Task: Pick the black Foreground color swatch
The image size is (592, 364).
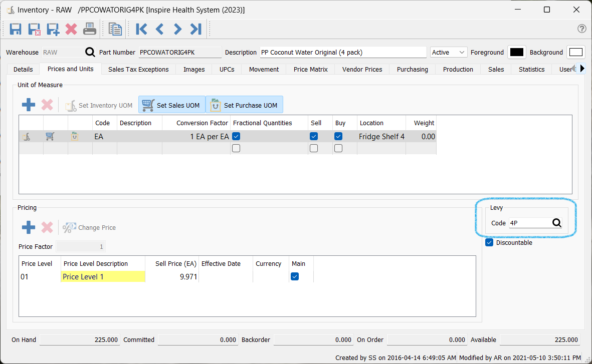Action: click(516, 52)
